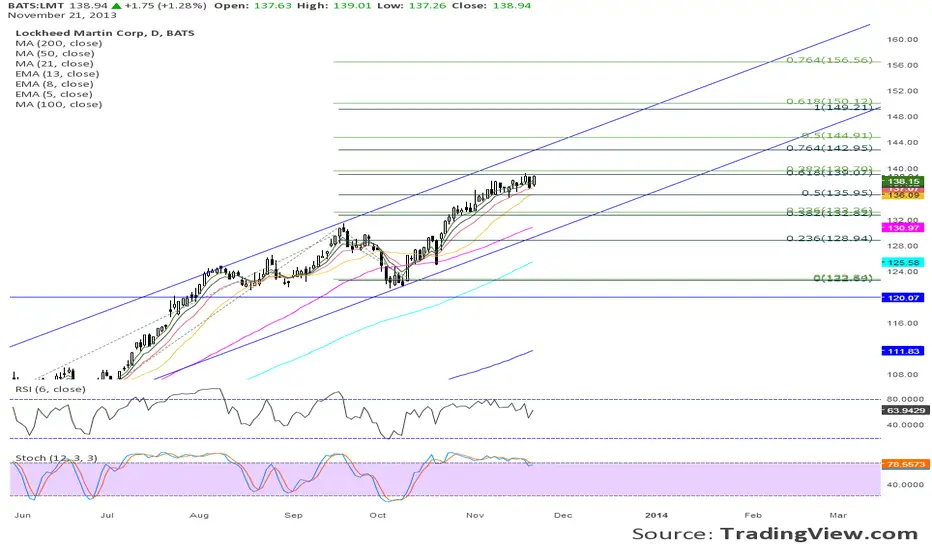Click the MA (200, close) indicator label

pos(59,43)
